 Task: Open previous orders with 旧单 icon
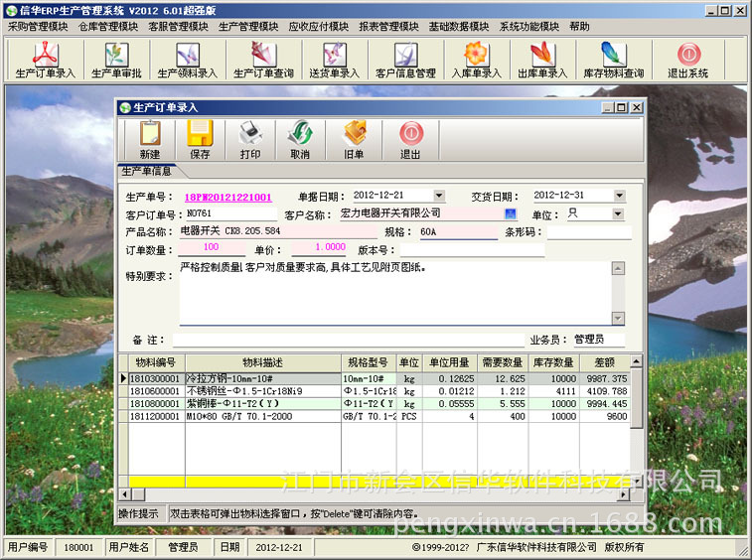pos(355,140)
